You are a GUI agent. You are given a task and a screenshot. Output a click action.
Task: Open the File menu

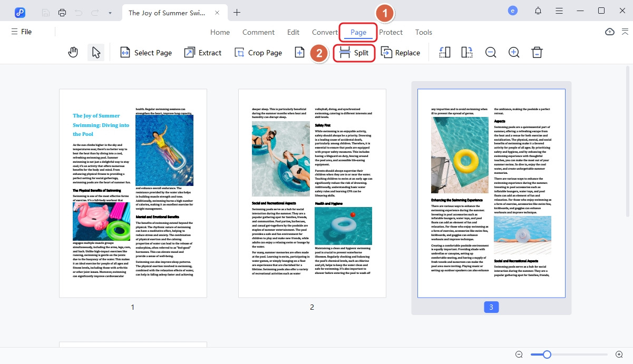pyautogui.click(x=22, y=32)
